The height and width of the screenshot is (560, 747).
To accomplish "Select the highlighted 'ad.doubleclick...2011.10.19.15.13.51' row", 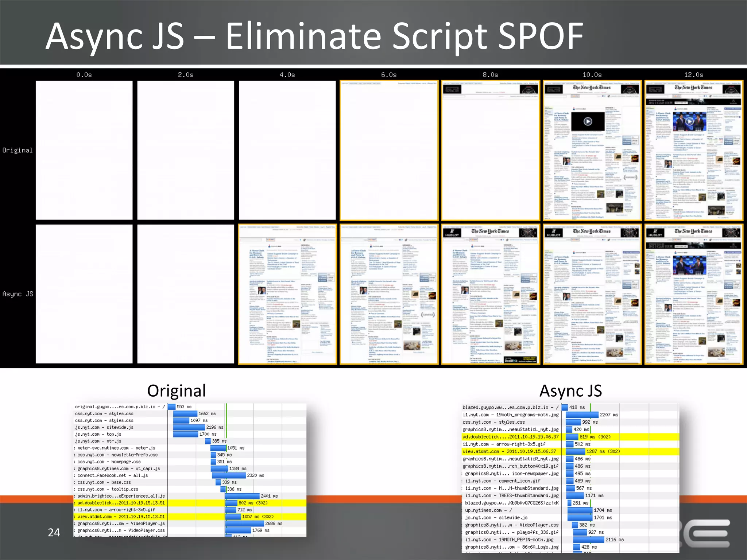I will click(x=190, y=503).
